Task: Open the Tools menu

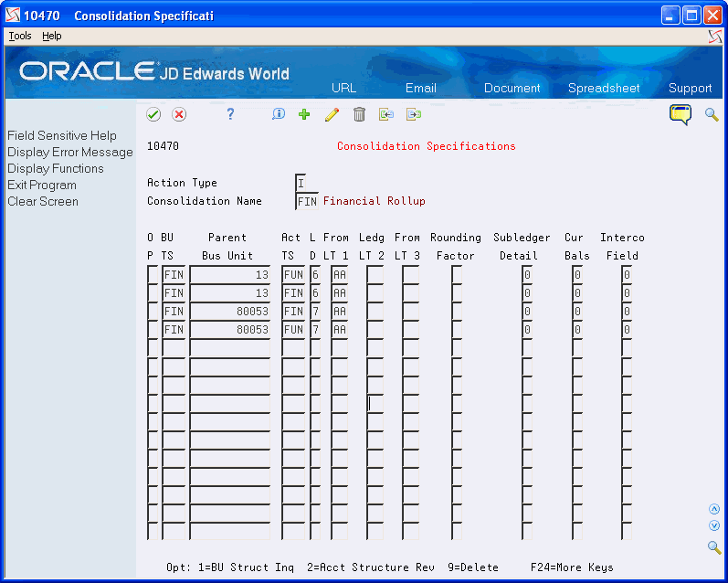Action: [x=20, y=36]
